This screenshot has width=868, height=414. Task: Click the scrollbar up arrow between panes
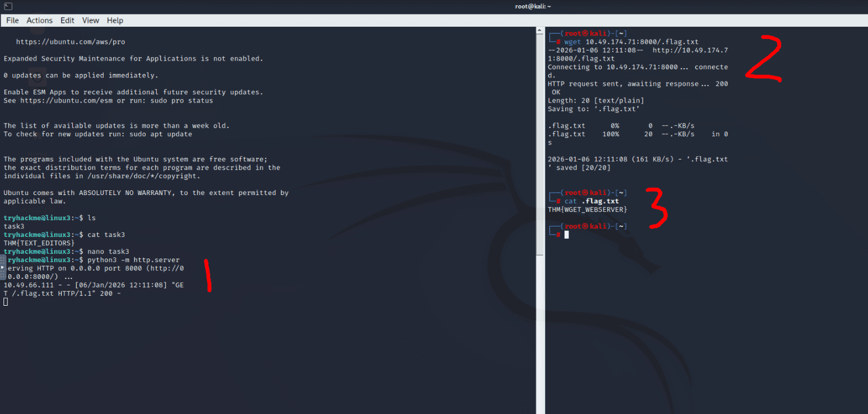pyautogui.click(x=539, y=30)
